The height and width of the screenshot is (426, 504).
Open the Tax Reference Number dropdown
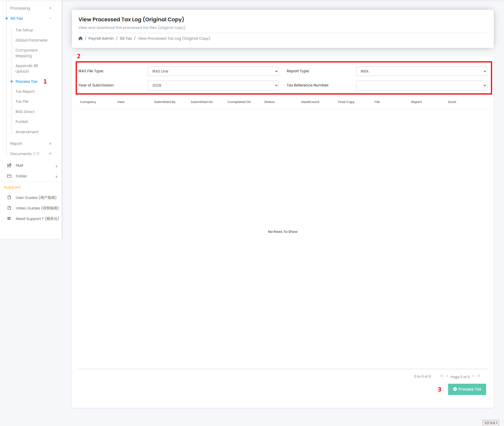pyautogui.click(x=421, y=85)
